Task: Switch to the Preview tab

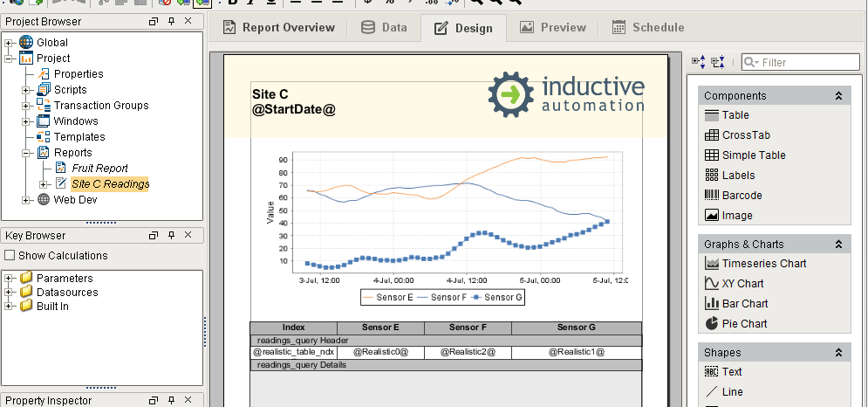Action: point(552,28)
